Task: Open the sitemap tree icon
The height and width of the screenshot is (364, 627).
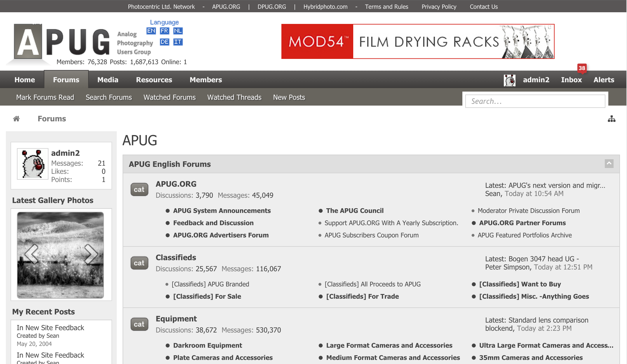Action: click(612, 119)
